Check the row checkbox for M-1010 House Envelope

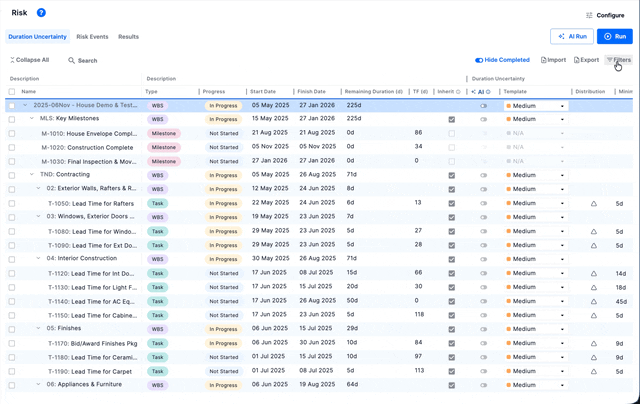[x=12, y=133]
